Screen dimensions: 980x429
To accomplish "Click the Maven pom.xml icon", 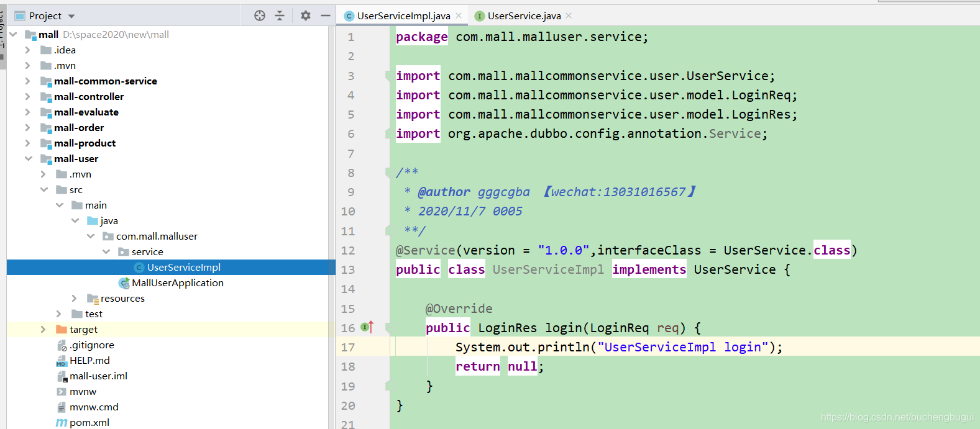I will pos(62,423).
